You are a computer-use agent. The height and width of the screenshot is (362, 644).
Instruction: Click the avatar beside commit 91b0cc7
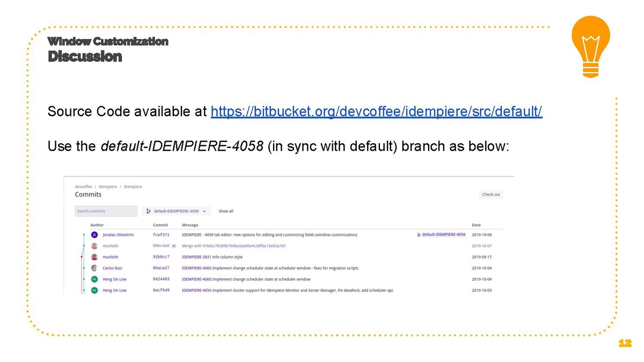coord(94,257)
